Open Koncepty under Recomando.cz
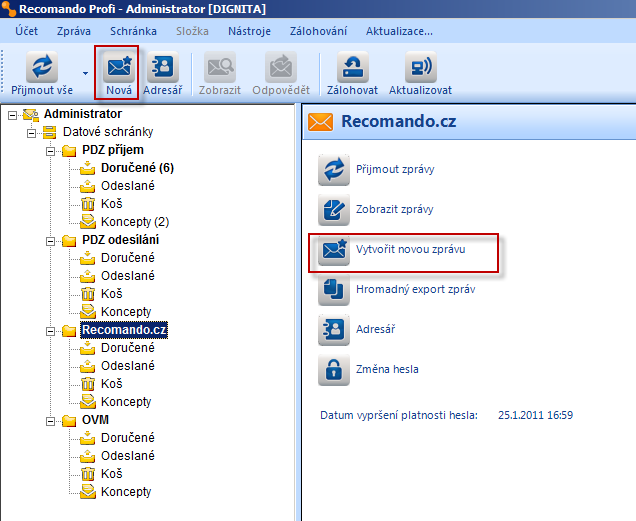Viewport: 636px width, 521px height. coord(126,402)
